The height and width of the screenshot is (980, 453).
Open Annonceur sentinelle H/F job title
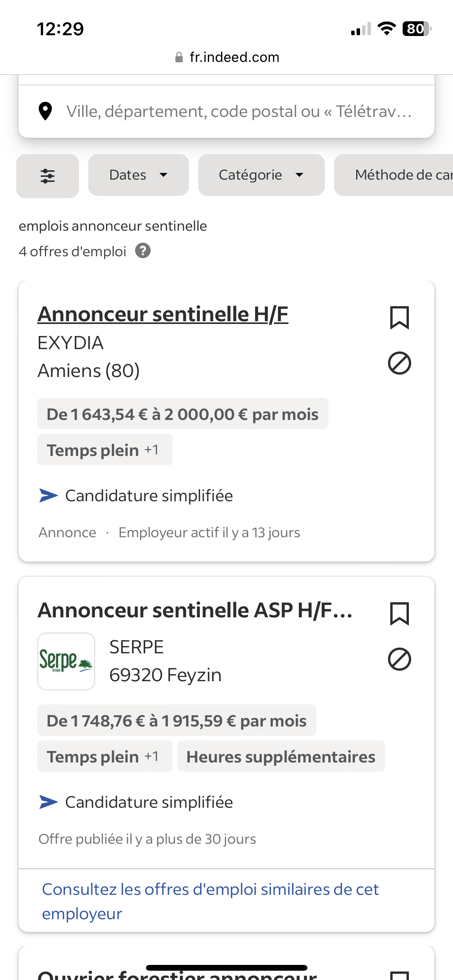(x=163, y=314)
